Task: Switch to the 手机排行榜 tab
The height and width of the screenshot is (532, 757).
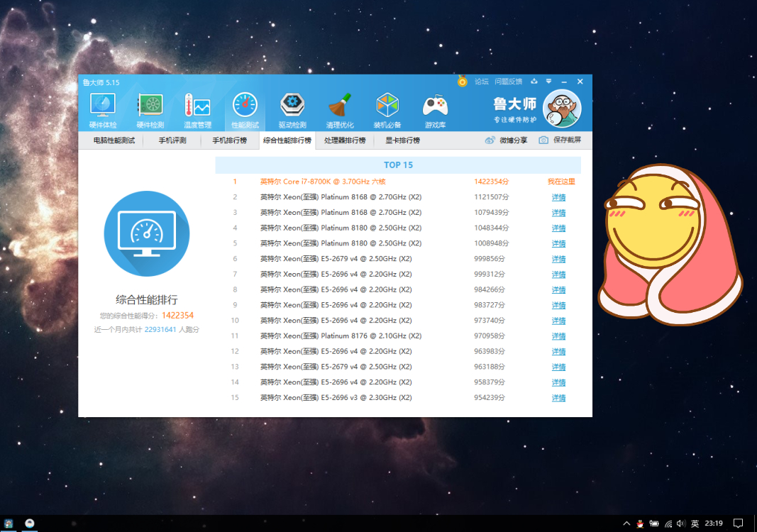Action: 230,140
